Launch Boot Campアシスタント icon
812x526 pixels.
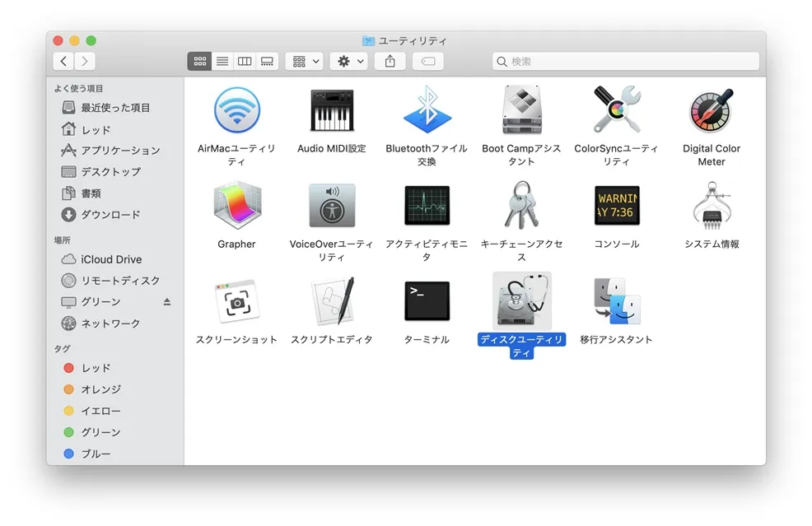(521, 109)
